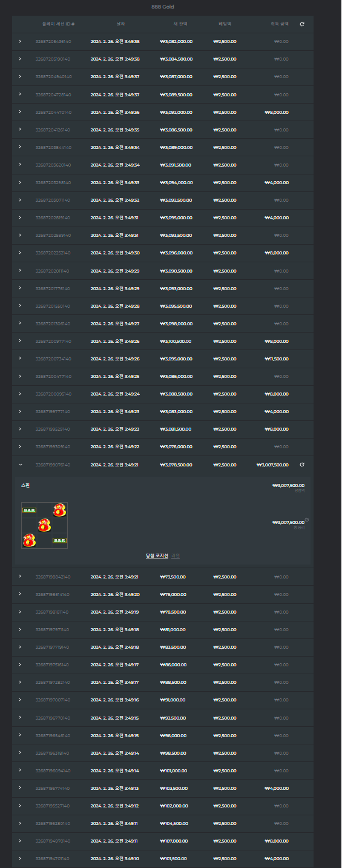Expand the row with balance ₩3,100,500.00
The width and height of the screenshot is (342, 868).
coord(20,341)
